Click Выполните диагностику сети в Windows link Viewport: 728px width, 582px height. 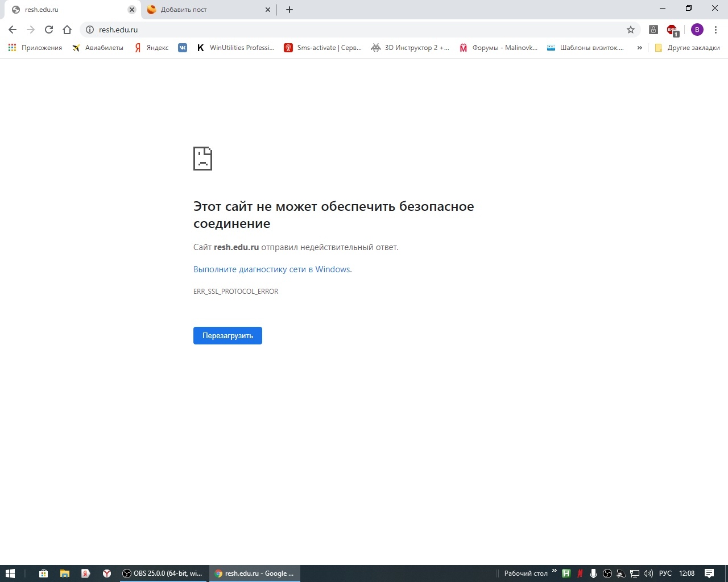[x=272, y=269]
